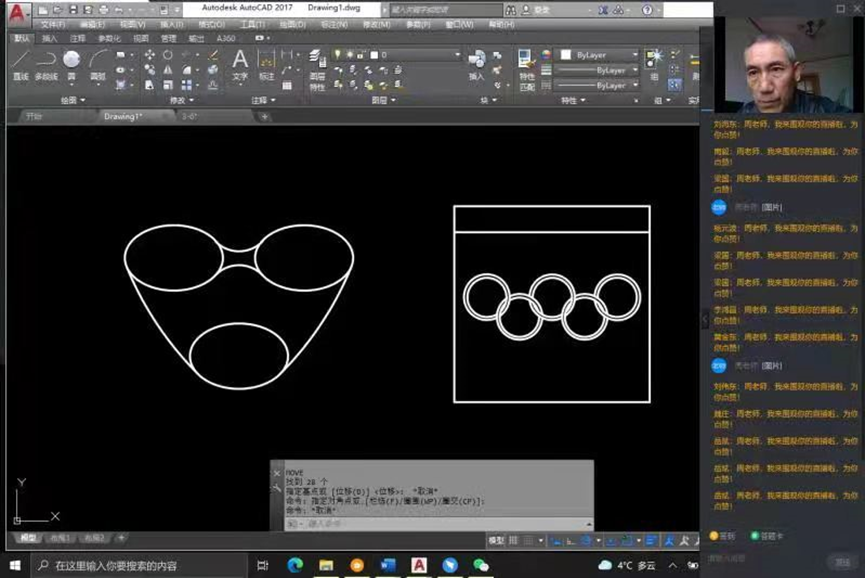Switch to the Insert (插入) ribbon tab

(50, 38)
